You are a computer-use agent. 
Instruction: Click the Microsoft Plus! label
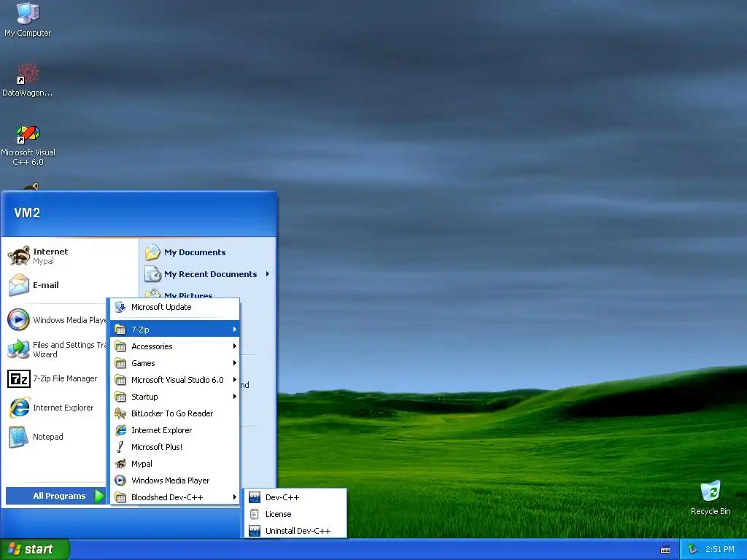157,447
